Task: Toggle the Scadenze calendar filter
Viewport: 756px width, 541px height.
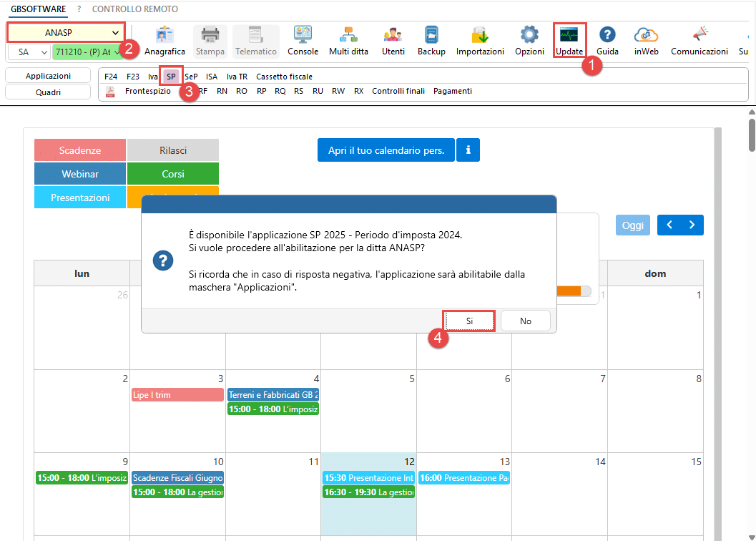Action: pyautogui.click(x=80, y=150)
